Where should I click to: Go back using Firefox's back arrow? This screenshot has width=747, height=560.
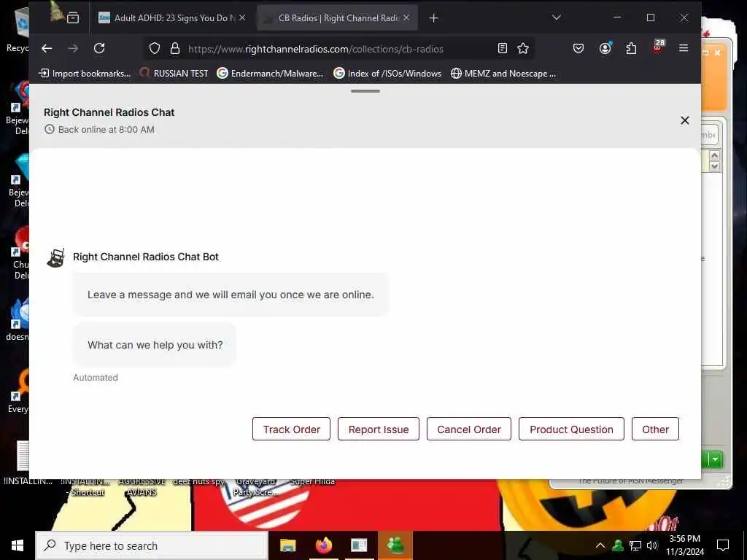point(46,48)
